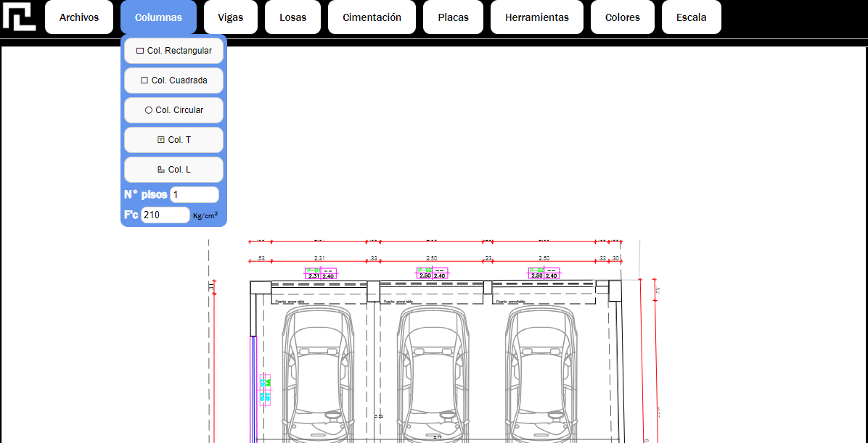The height and width of the screenshot is (443, 868).
Task: Select the Col. Rectangular option
Action: (174, 50)
